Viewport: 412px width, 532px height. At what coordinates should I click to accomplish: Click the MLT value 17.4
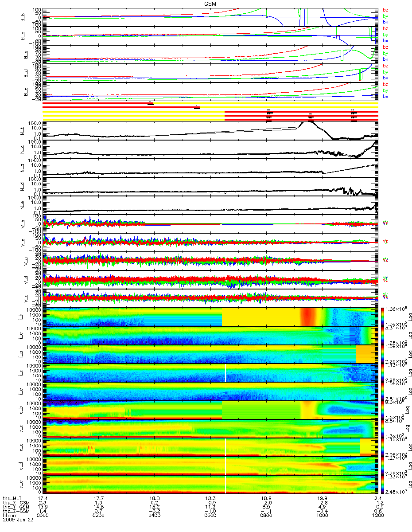[43, 498]
